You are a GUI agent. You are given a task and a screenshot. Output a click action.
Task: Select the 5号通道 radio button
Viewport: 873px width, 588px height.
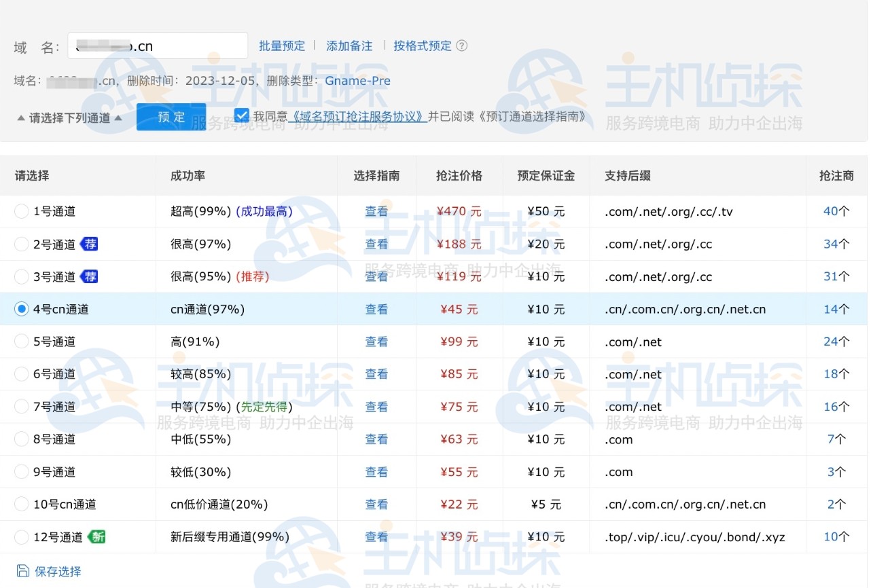[x=22, y=342]
